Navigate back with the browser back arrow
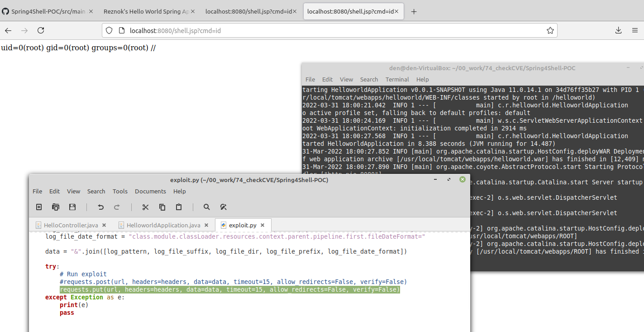Image resolution: width=644 pixels, height=332 pixels. coord(8,30)
